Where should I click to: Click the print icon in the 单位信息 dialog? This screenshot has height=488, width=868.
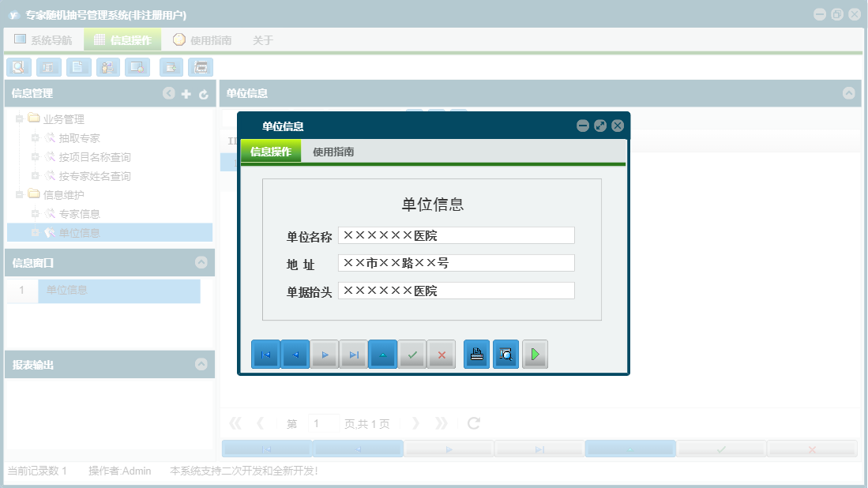pos(476,354)
